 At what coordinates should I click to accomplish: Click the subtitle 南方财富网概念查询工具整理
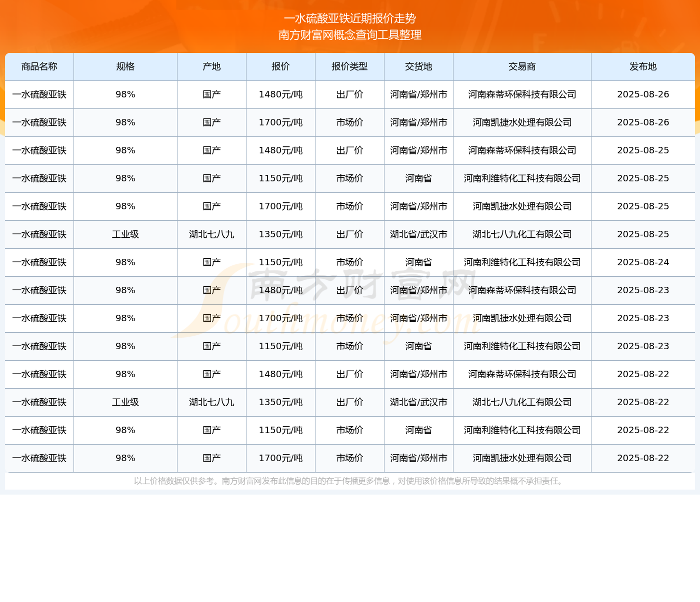349,35
